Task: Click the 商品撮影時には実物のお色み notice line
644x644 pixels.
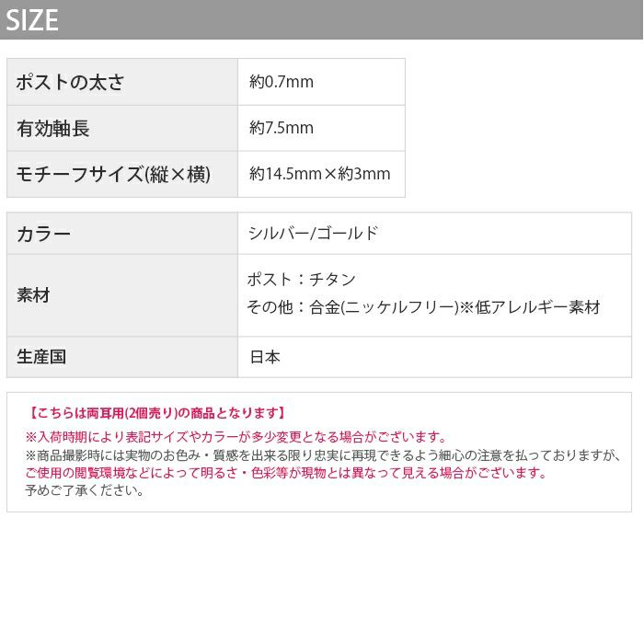Action: pyautogui.click(x=323, y=455)
